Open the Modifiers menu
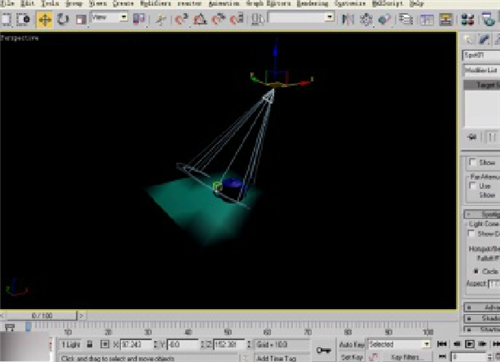The height and width of the screenshot is (362, 500). coord(155,4)
